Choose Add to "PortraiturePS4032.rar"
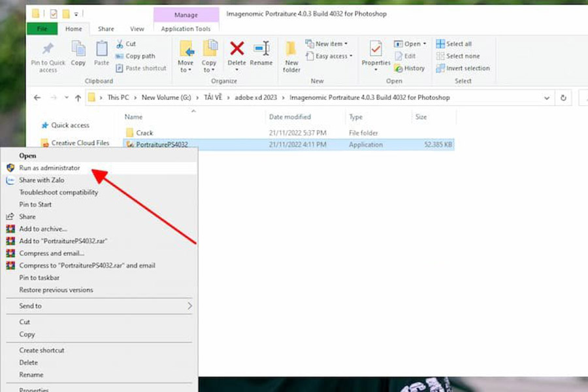The height and width of the screenshot is (392, 588). [99, 241]
